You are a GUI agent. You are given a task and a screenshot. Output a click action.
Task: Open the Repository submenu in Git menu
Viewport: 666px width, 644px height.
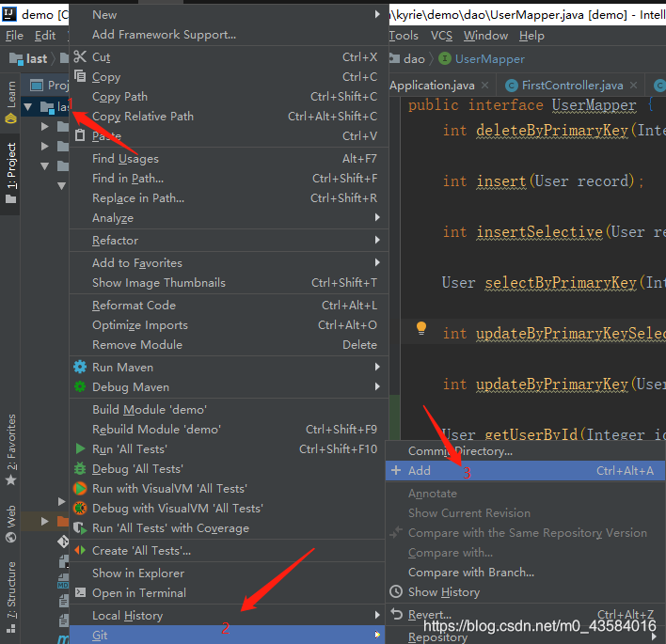click(526, 636)
